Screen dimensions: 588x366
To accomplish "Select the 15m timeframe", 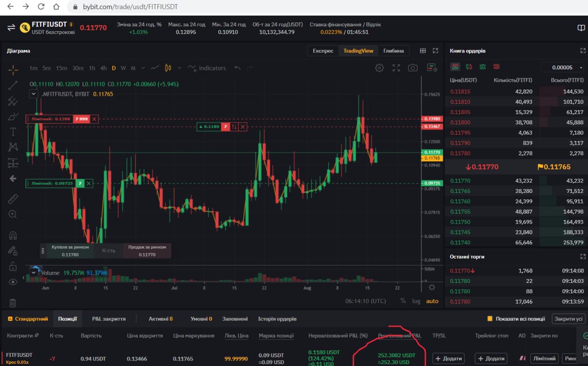I will (x=61, y=68).
